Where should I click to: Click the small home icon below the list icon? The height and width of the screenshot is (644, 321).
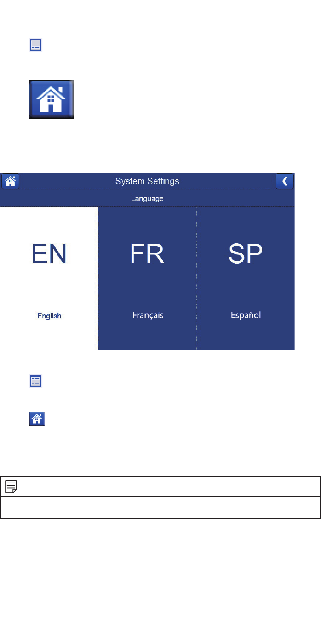[x=36, y=418]
